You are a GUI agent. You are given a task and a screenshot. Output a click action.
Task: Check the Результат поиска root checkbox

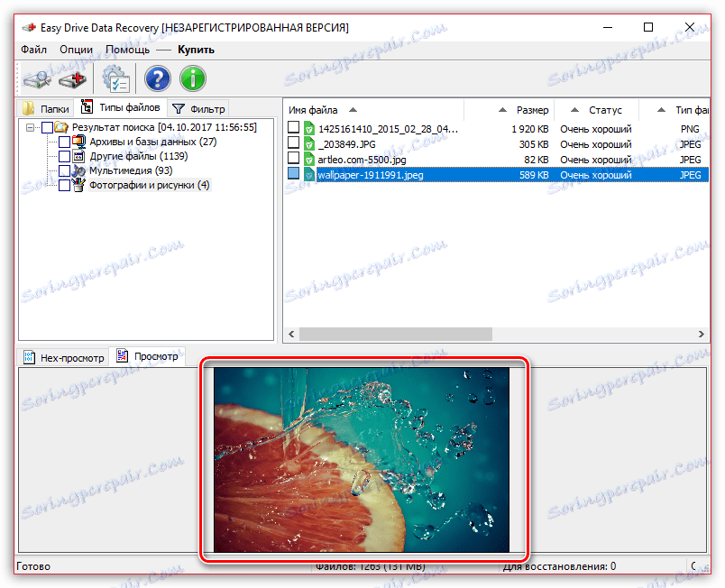click(x=47, y=126)
